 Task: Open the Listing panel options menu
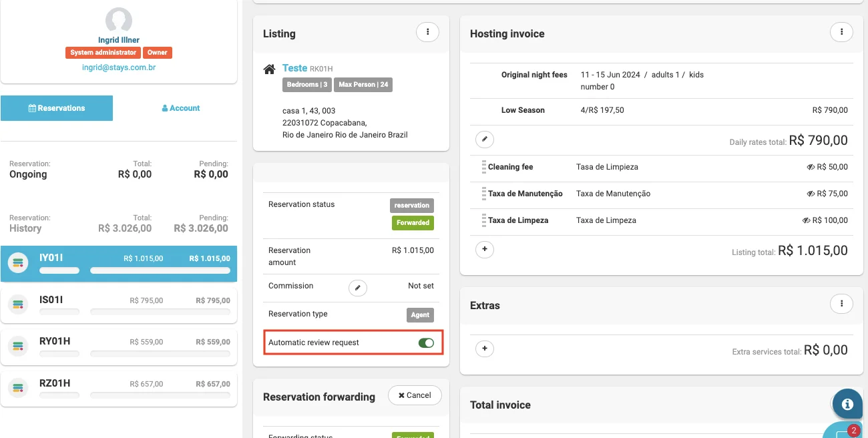pos(427,31)
